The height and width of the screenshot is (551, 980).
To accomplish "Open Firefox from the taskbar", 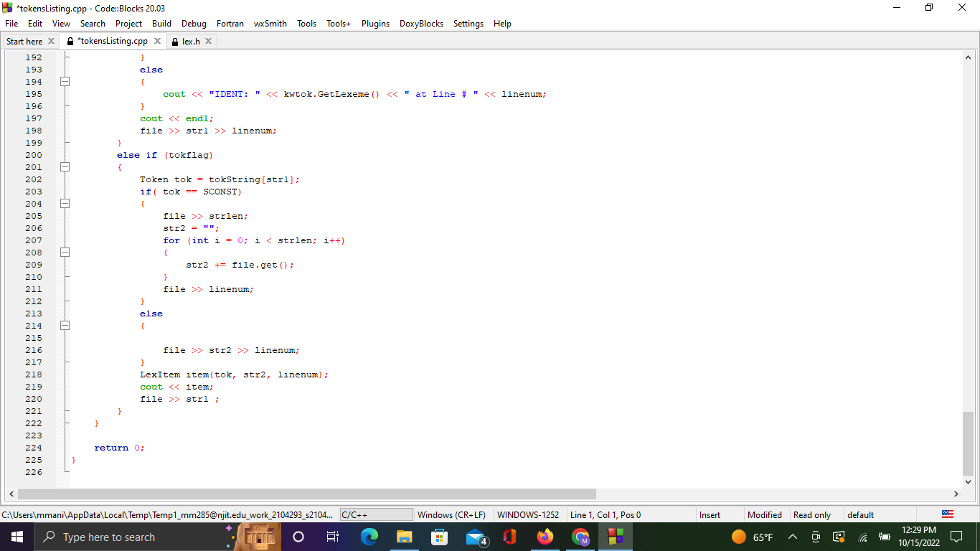I will pos(545,536).
